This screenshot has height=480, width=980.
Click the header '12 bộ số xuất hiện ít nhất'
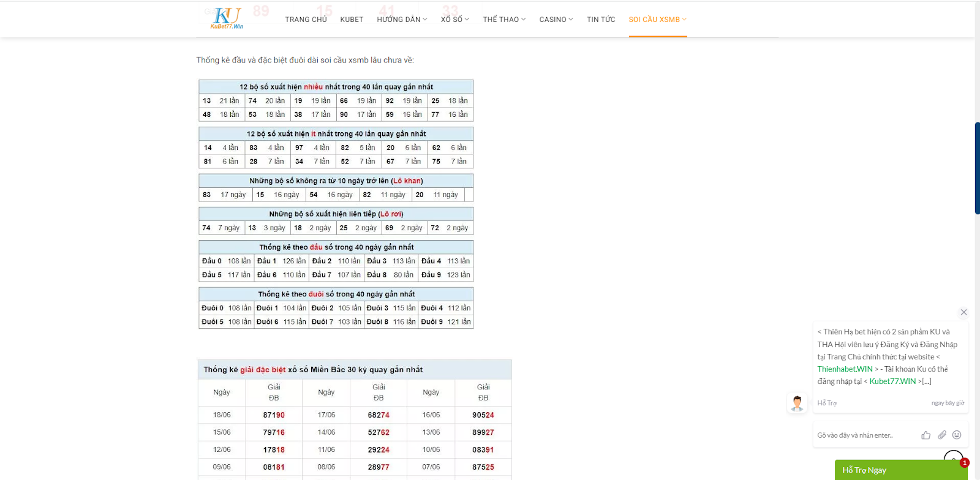tap(336, 133)
